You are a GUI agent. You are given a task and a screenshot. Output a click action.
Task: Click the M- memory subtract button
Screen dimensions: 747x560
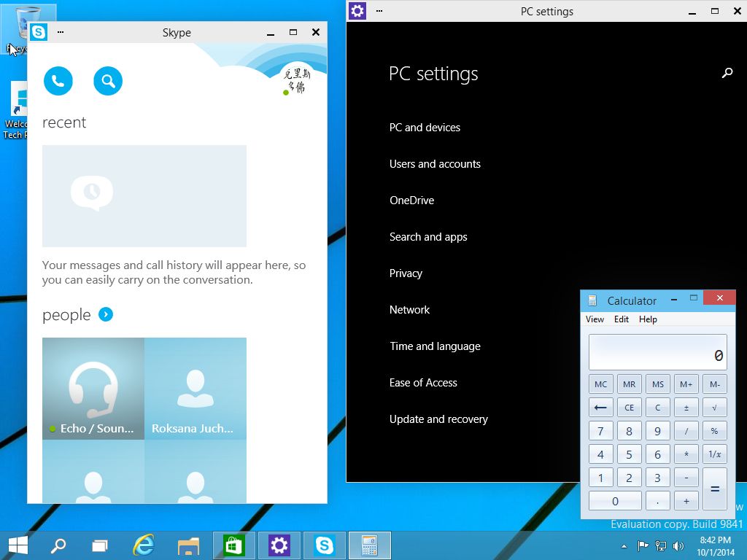715,384
